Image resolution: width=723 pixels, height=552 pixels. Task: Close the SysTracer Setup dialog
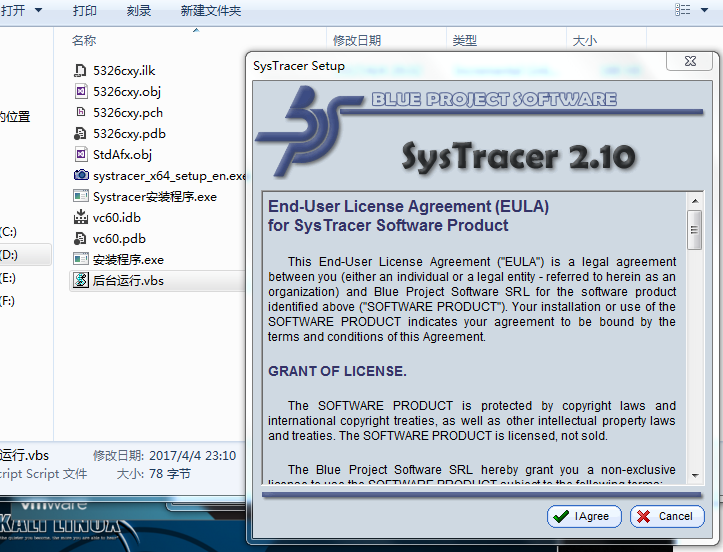(x=690, y=61)
